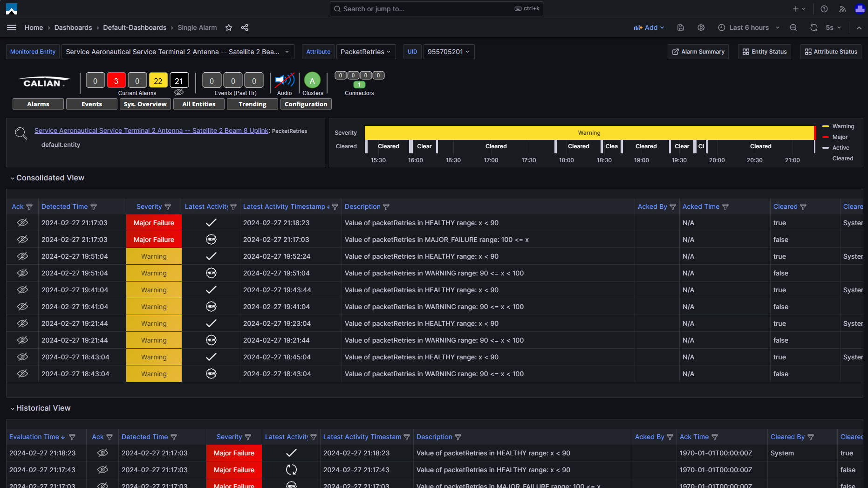The image size is (868, 488).
Task: Open the Trending tab
Action: coord(253,104)
